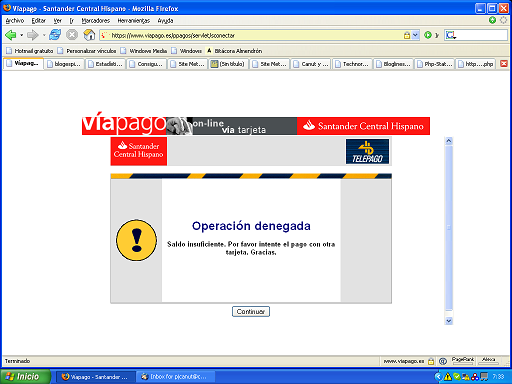
Task: Open the Personalizar vínculos bookmark
Action: [87, 51]
